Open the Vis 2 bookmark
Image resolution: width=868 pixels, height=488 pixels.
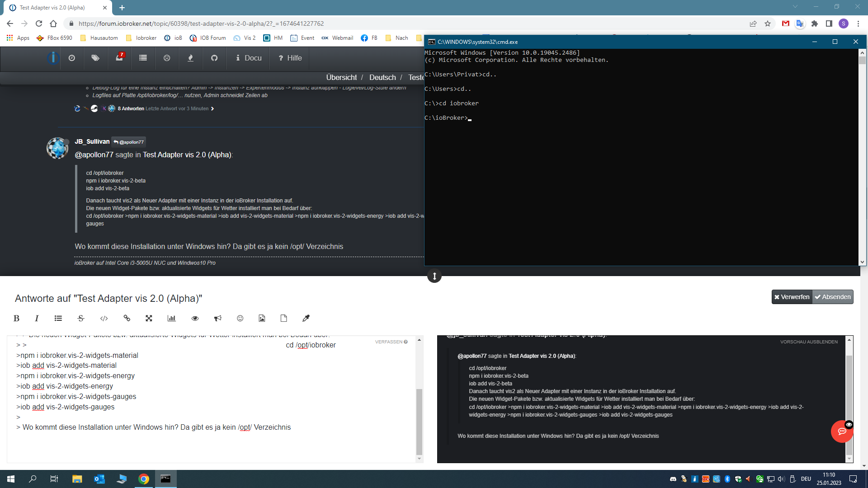[x=245, y=38]
